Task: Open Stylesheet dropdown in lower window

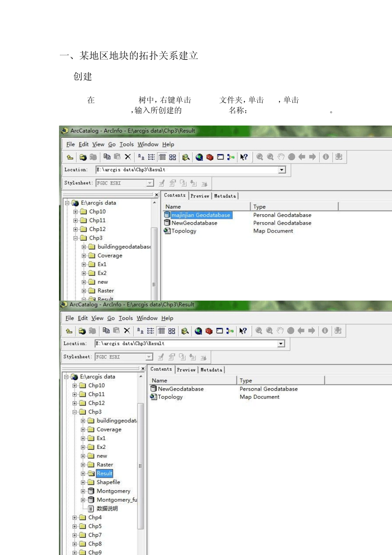Action: click(x=149, y=357)
